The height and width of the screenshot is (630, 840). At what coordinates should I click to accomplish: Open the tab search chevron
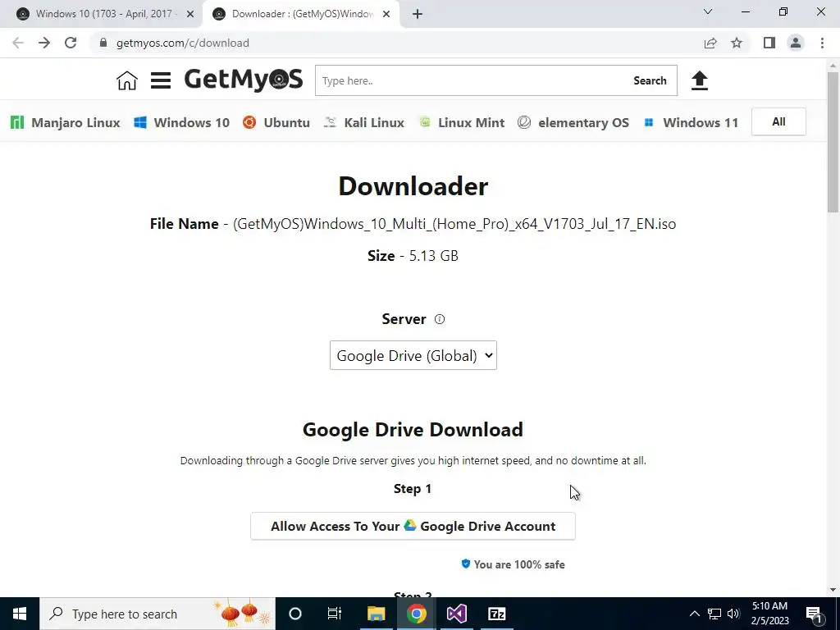click(x=708, y=11)
